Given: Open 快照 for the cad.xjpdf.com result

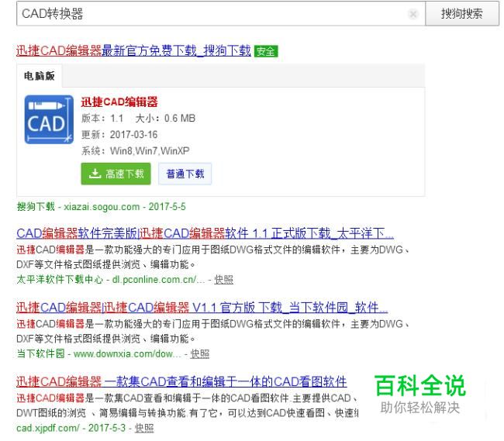Looking at the screenshot, I should pos(144,428).
